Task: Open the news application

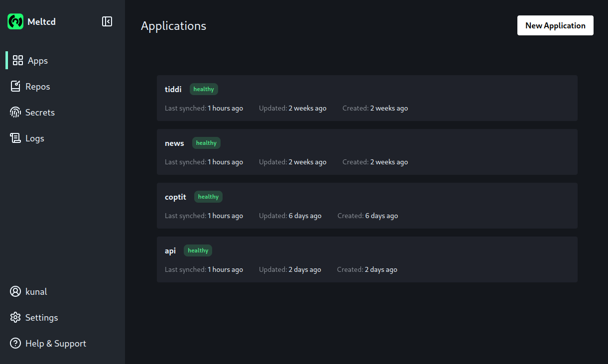Action: [174, 143]
